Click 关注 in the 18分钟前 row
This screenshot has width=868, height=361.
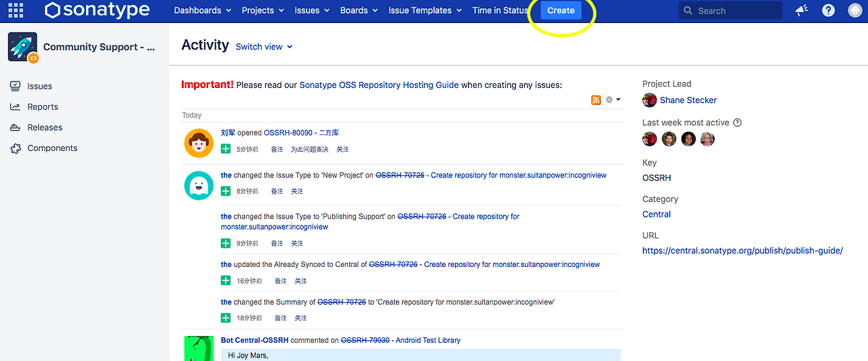300,318
